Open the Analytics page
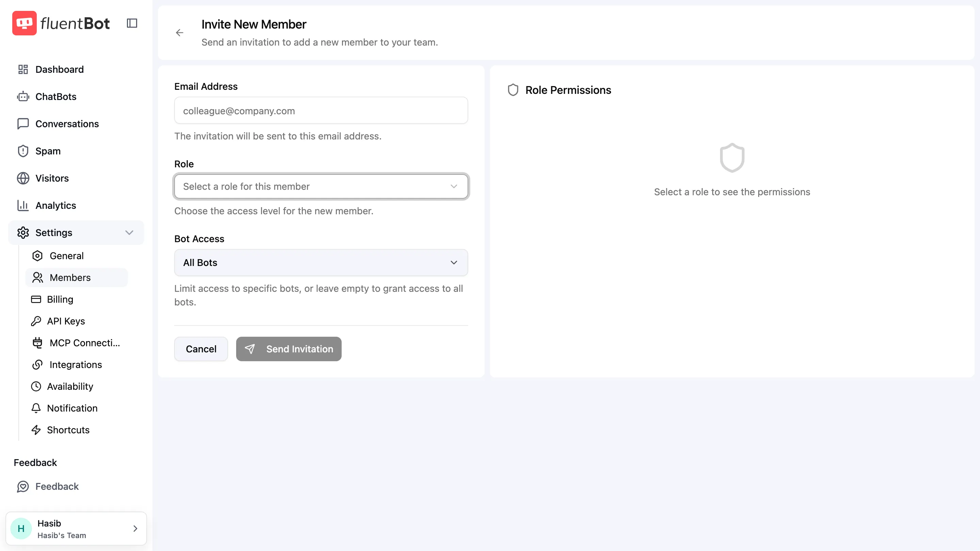The height and width of the screenshot is (551, 980). (x=76, y=205)
